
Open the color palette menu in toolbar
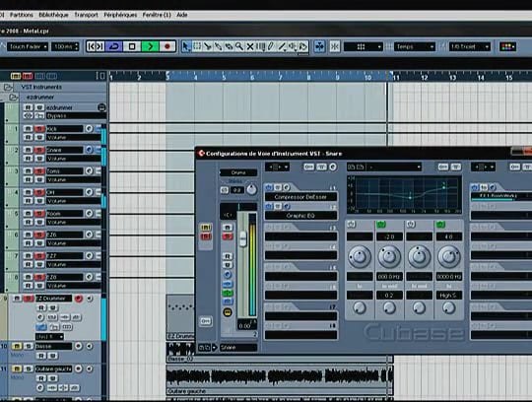(x=507, y=46)
